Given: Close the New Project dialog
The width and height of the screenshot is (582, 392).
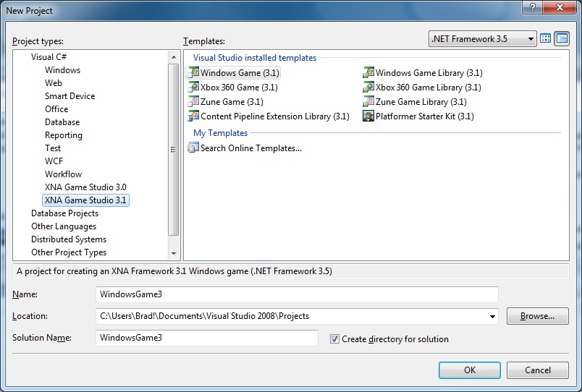Looking at the screenshot, I should [x=560, y=7].
